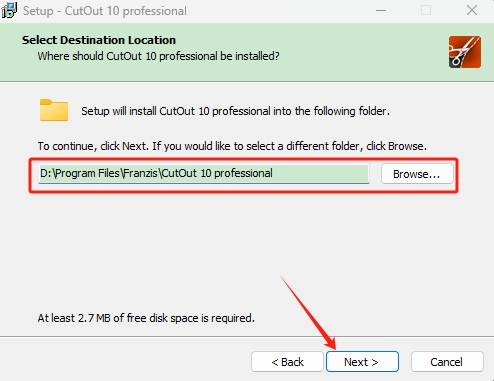Click the 'Where should CutOut 10 professional be installed?' subtitle

tap(158, 56)
